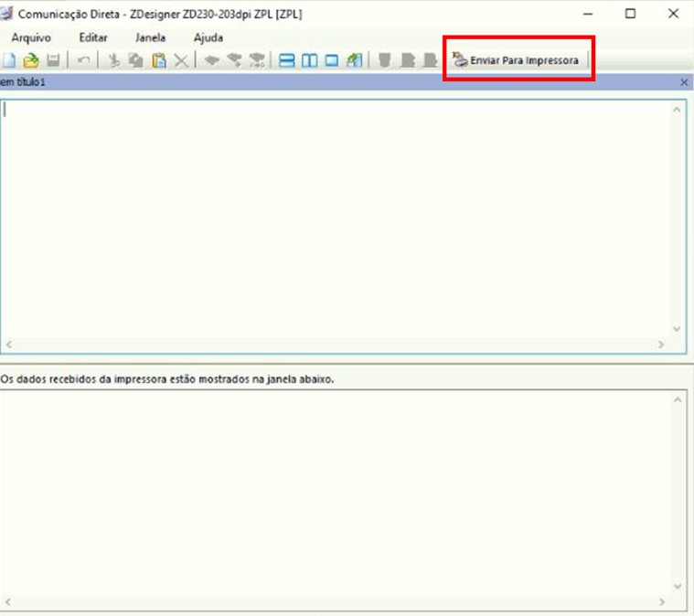Click Enviar Para Impressora button
Viewport: 694px width, 616px height.
[x=516, y=61]
